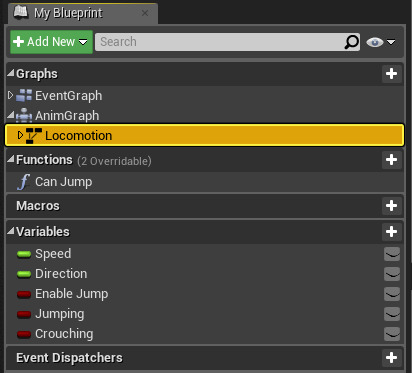Add a new variable with plus button
The height and width of the screenshot is (373, 412).
coord(391,232)
